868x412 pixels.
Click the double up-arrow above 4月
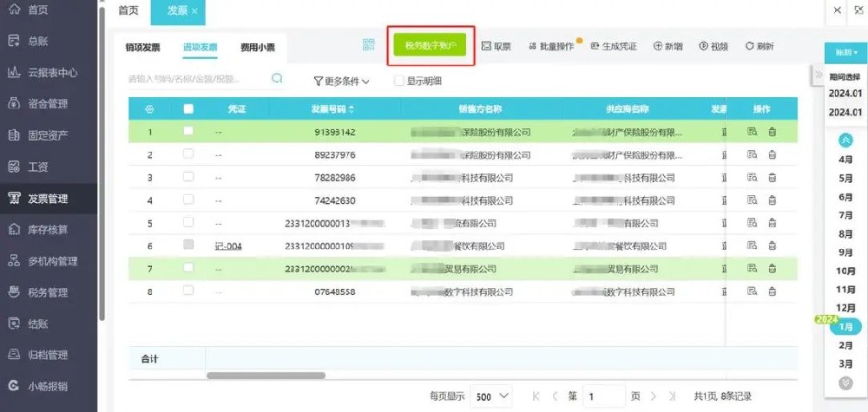[845, 141]
